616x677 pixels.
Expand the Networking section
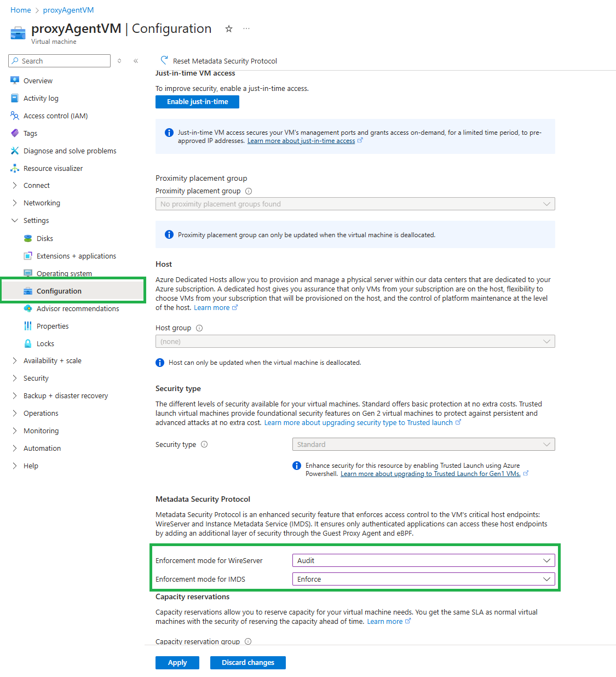click(x=15, y=203)
